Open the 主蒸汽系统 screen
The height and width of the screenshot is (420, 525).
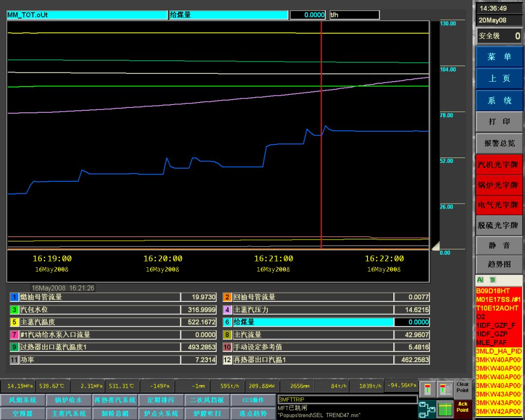click(69, 414)
